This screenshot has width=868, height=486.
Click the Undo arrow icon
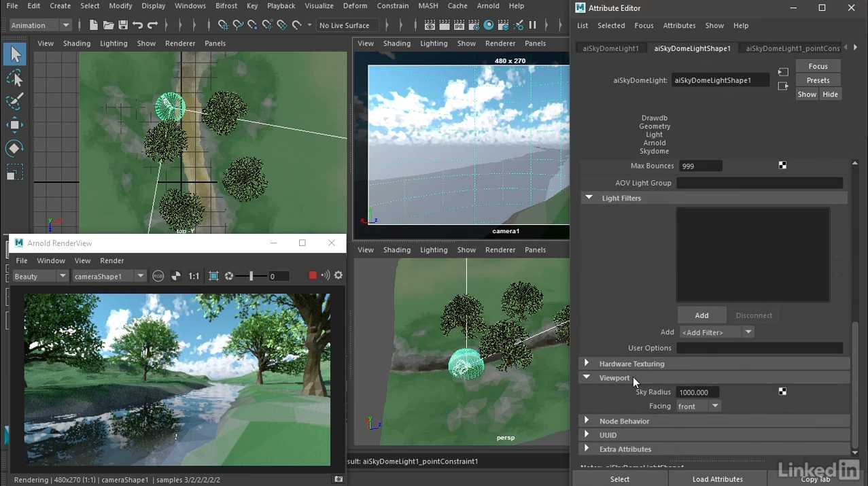[138, 25]
